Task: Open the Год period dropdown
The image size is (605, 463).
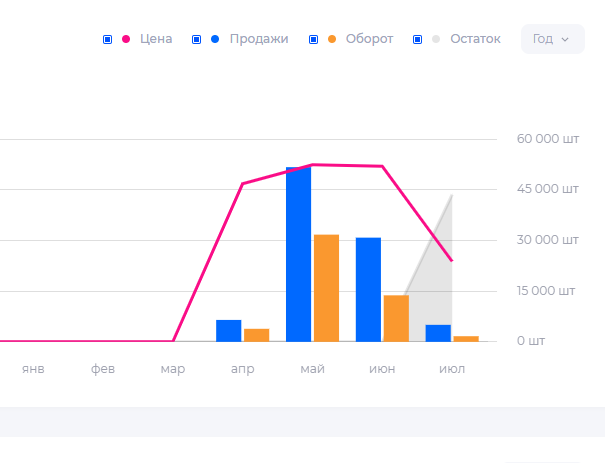Action: tap(553, 39)
